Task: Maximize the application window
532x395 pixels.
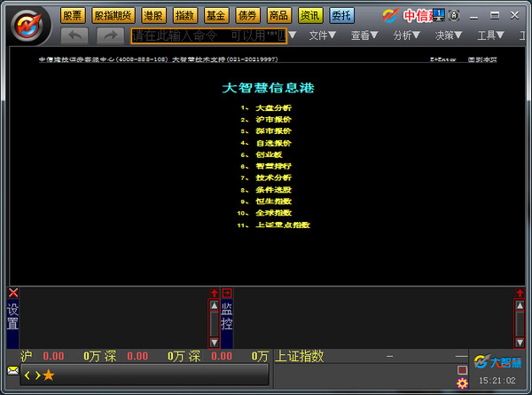Action: 495,15
